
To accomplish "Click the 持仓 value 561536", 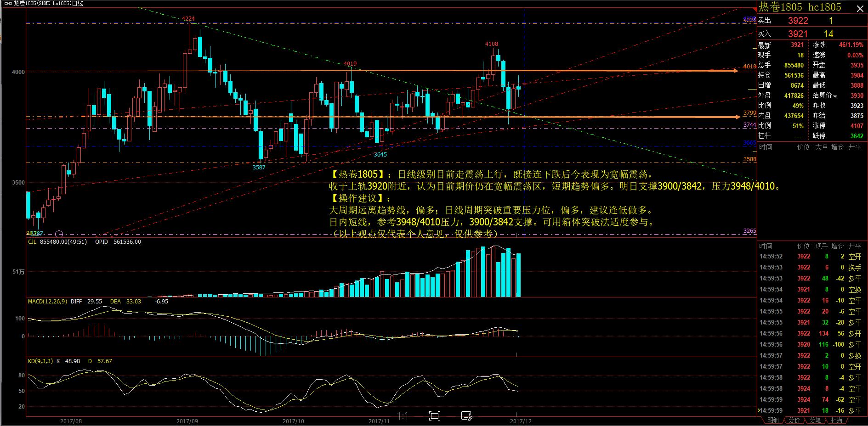I will 794,75.
